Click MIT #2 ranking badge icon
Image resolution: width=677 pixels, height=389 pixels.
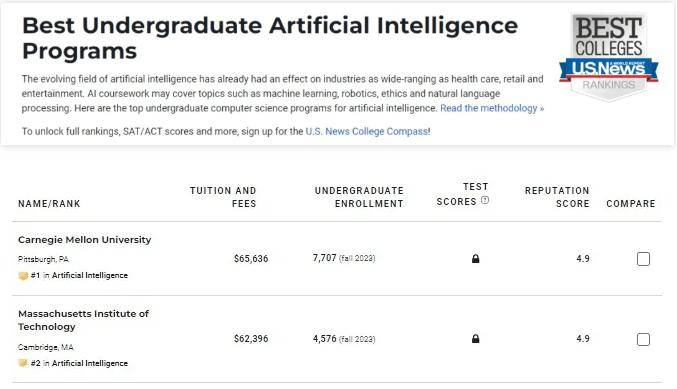click(23, 363)
